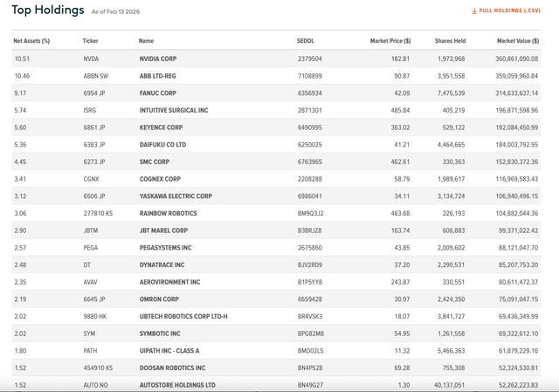
Task: Select the Net Assets (%) column header
Action: tap(31, 41)
